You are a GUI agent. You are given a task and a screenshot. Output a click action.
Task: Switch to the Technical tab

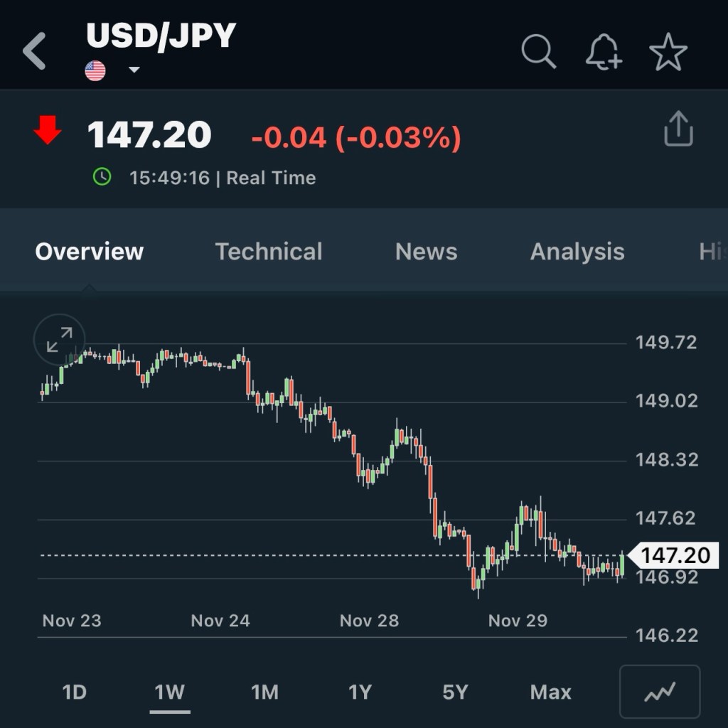269,252
